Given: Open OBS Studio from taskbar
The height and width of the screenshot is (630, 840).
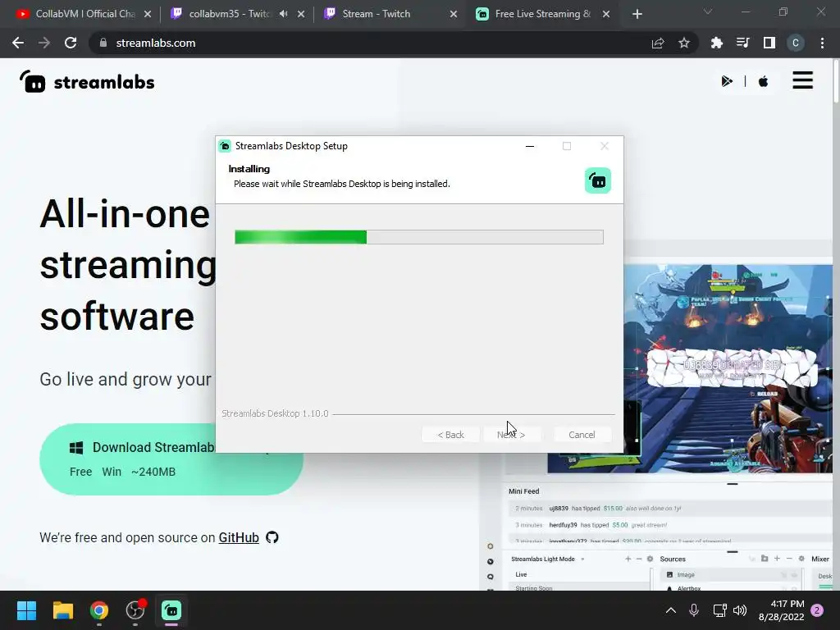Looking at the screenshot, I should point(135,610).
